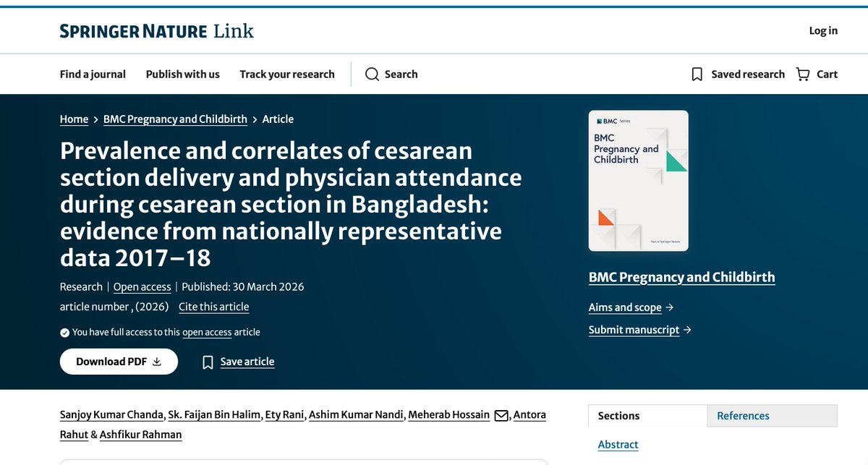Click the arrow icon next to Aims and scope
The width and height of the screenshot is (868, 465).
coord(669,307)
